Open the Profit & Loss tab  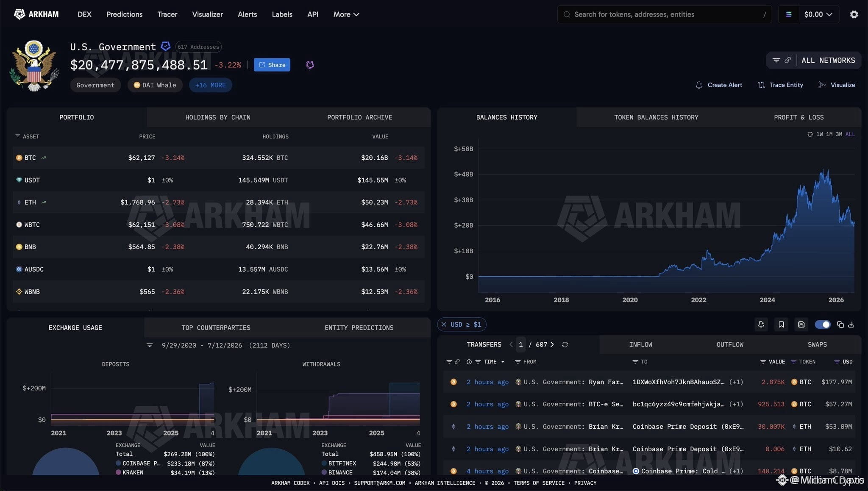tap(798, 117)
